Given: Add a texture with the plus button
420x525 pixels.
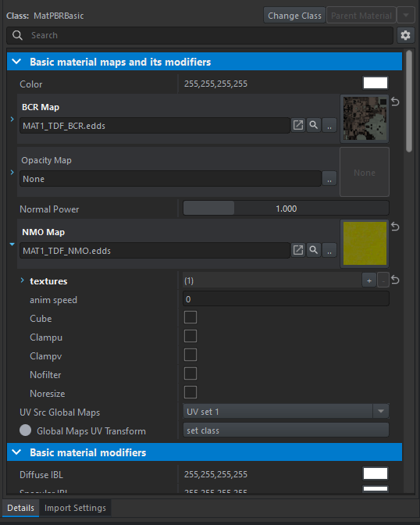Looking at the screenshot, I should click(x=369, y=280).
